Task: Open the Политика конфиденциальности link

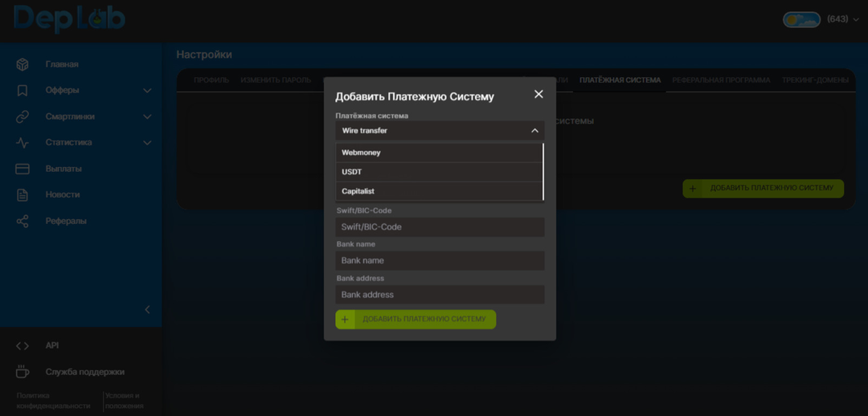Action: point(53,401)
